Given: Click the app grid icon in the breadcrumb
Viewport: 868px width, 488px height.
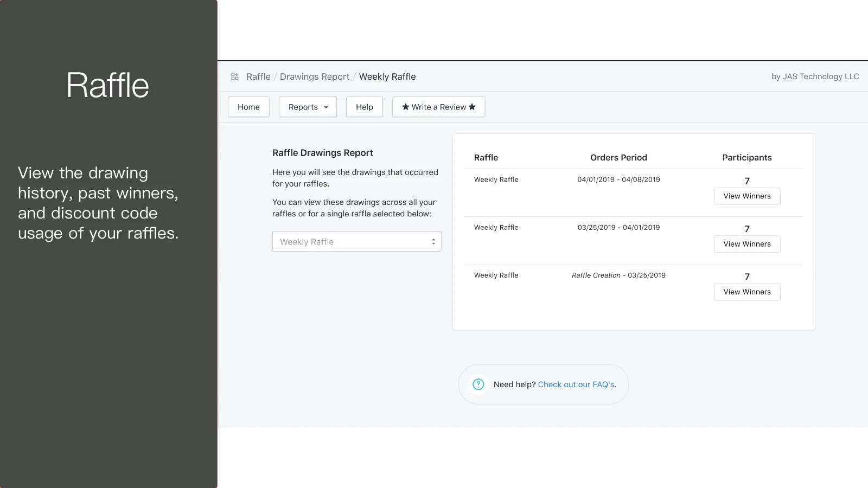Looking at the screenshot, I should [x=235, y=76].
